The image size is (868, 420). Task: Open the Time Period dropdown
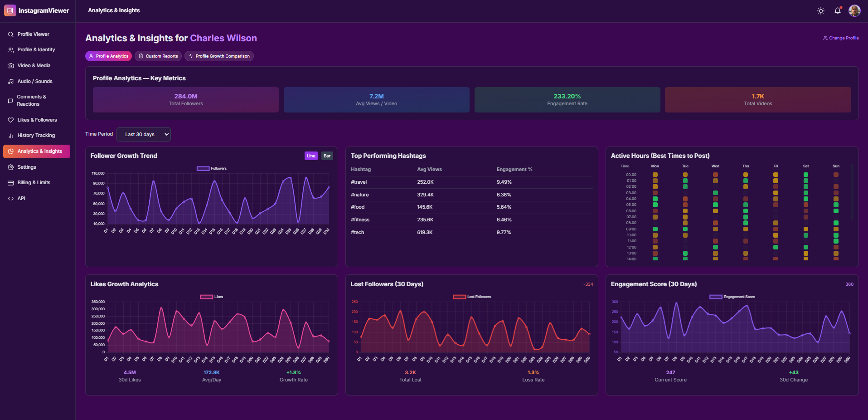pos(143,135)
